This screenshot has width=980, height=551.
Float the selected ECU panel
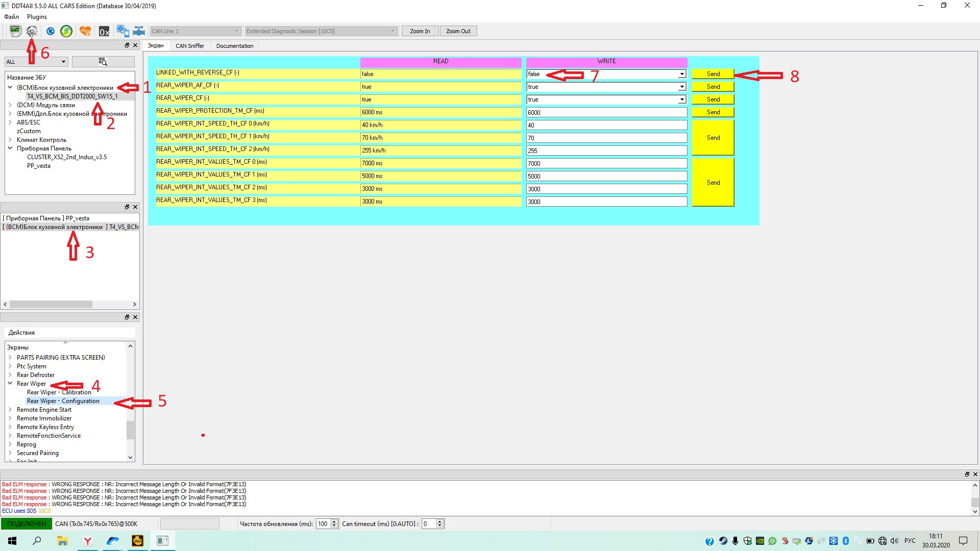(127, 207)
